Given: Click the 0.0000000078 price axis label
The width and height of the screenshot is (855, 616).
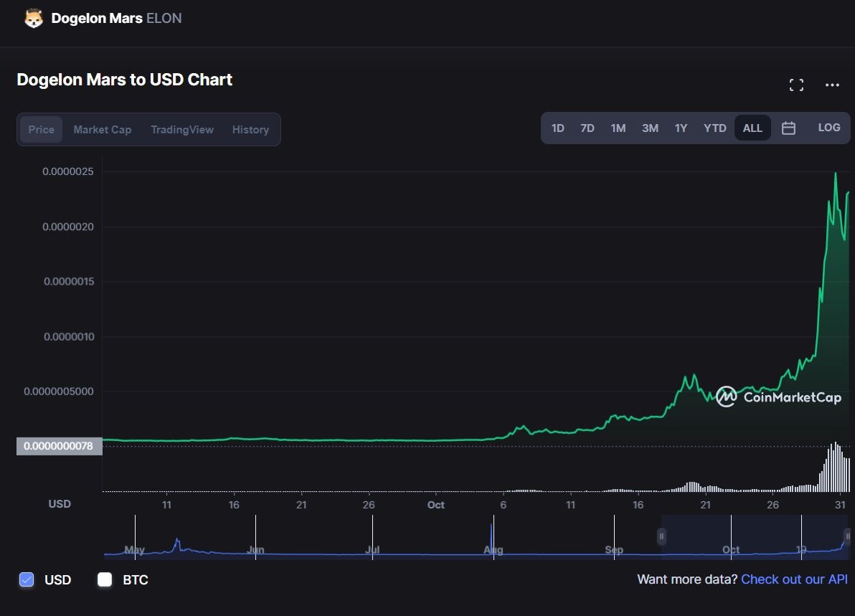Looking at the screenshot, I should (58, 446).
